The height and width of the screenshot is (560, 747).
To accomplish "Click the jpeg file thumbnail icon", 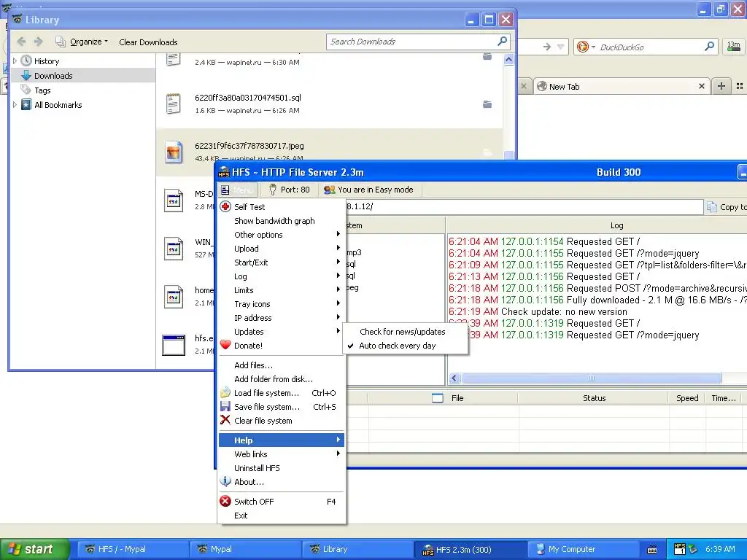I will [174, 152].
